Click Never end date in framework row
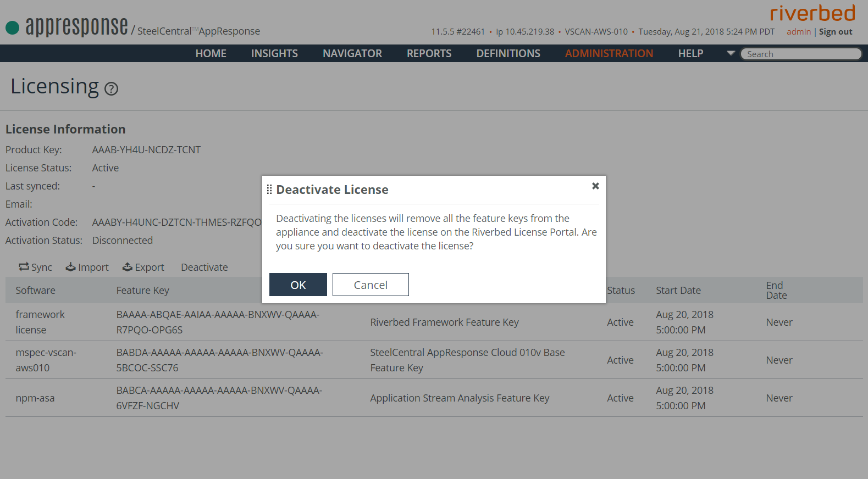The width and height of the screenshot is (868, 479). pyautogui.click(x=779, y=322)
